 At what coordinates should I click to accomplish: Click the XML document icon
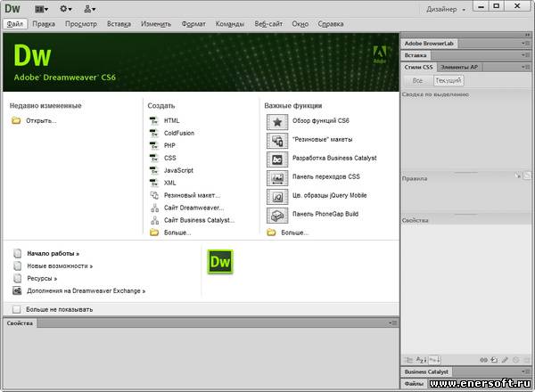tap(154, 183)
